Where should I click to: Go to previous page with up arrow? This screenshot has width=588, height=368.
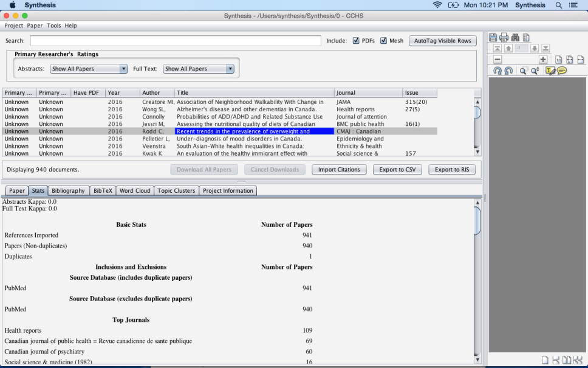pyautogui.click(x=508, y=48)
